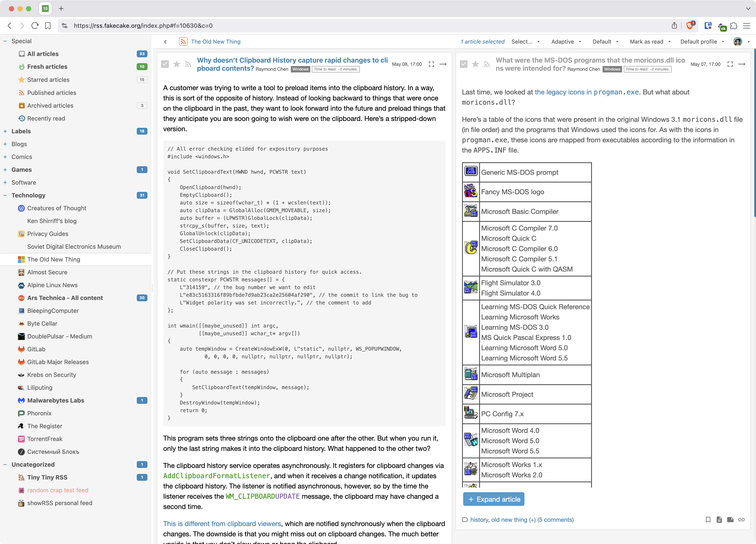Open the Adaptive view mode dropdown
This screenshot has height=544, width=756.
(x=566, y=42)
